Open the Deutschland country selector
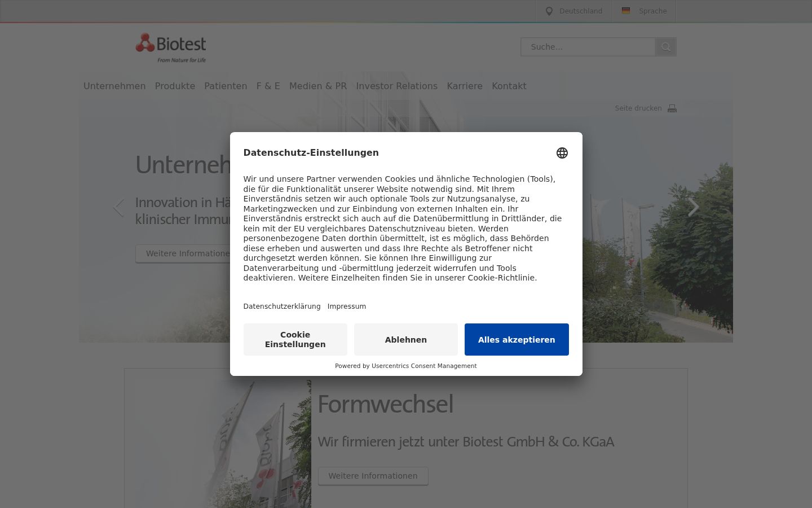The image size is (812, 508). pos(574,11)
